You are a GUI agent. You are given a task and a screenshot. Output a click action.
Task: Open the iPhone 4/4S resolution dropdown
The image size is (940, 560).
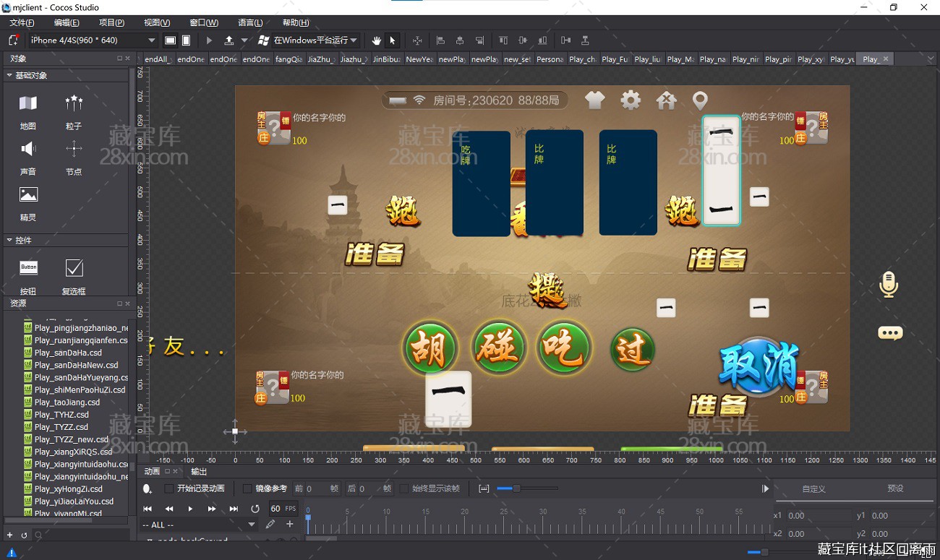pos(93,40)
